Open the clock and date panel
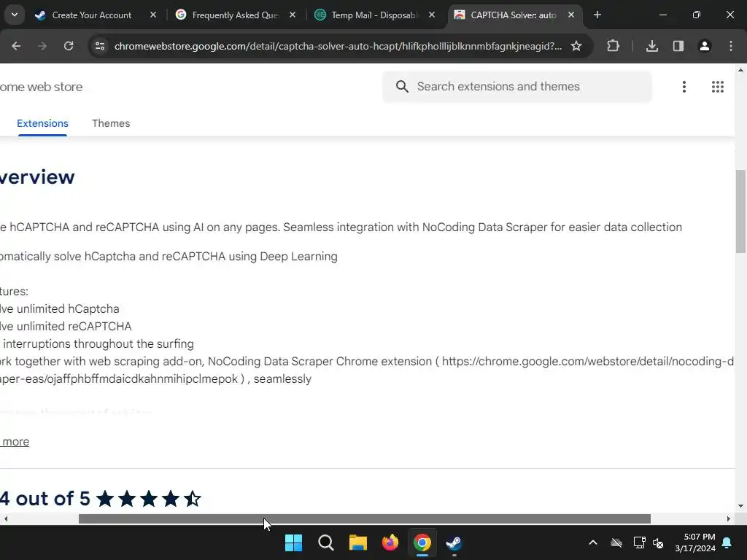 695,542
